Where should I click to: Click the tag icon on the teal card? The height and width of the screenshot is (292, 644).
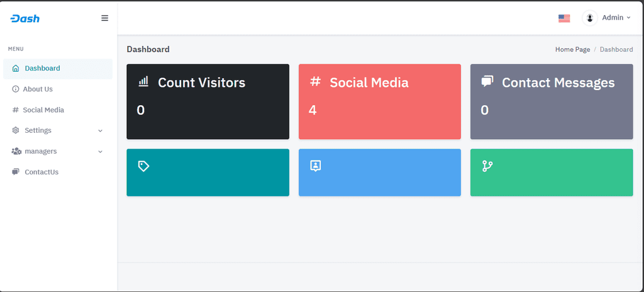[x=143, y=166]
